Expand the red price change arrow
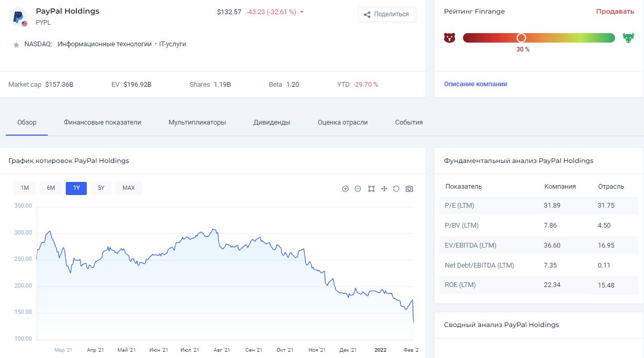 coord(302,12)
